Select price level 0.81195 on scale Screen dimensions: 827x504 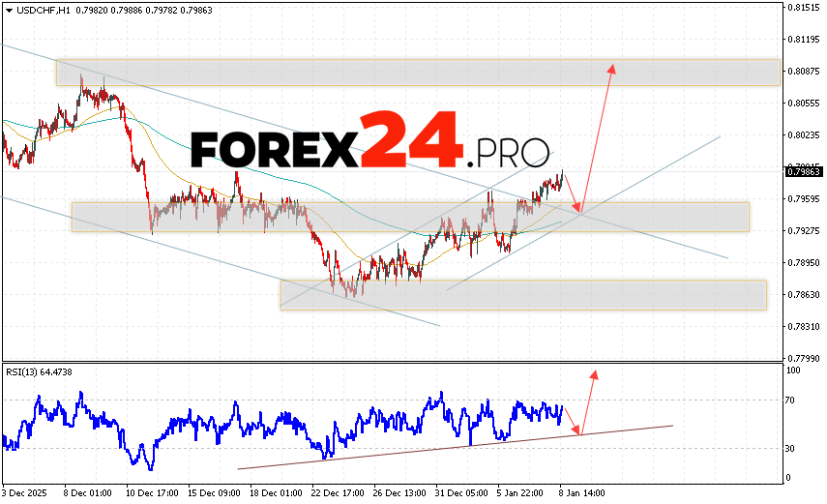pos(804,39)
